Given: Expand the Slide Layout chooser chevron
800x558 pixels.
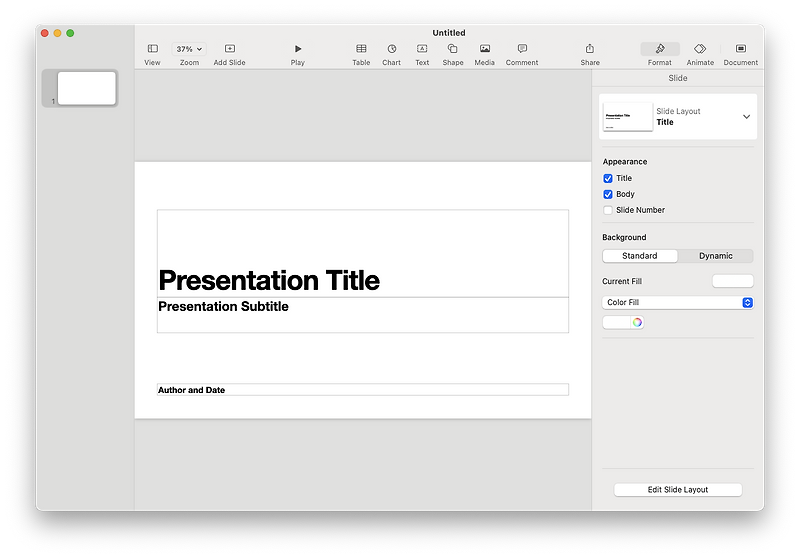Looking at the screenshot, I should click(x=746, y=117).
